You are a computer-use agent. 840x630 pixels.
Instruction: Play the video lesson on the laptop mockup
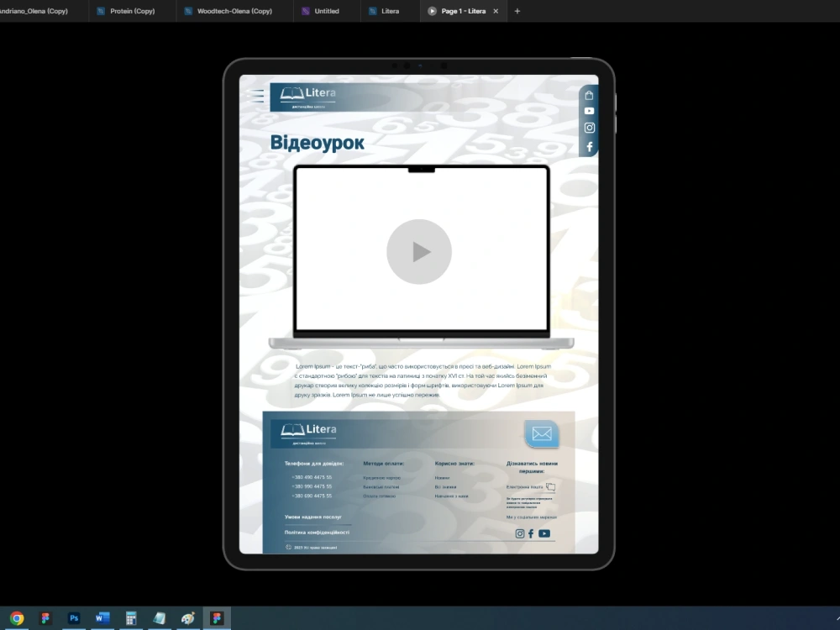point(419,252)
